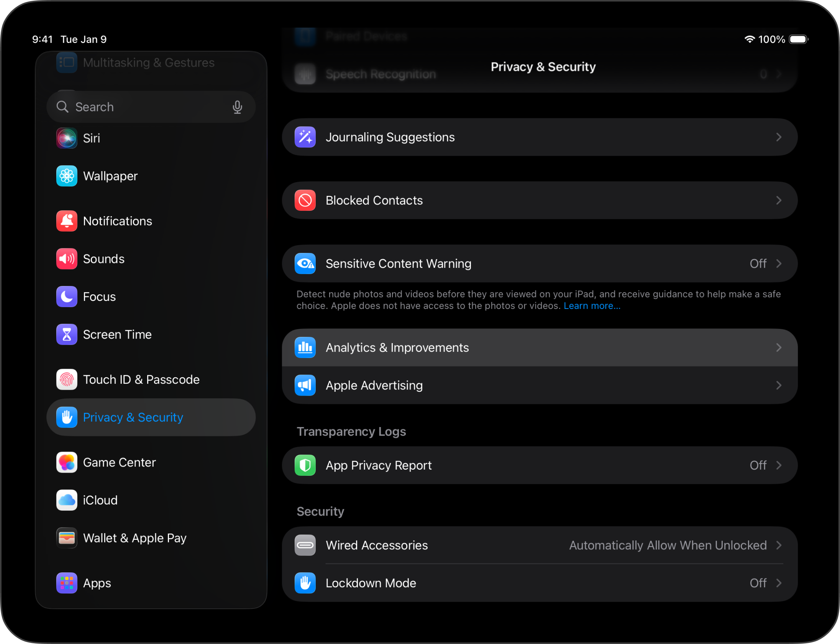This screenshot has height=644, width=840.
Task: Click the Focus crescent moon icon
Action: pos(67,296)
